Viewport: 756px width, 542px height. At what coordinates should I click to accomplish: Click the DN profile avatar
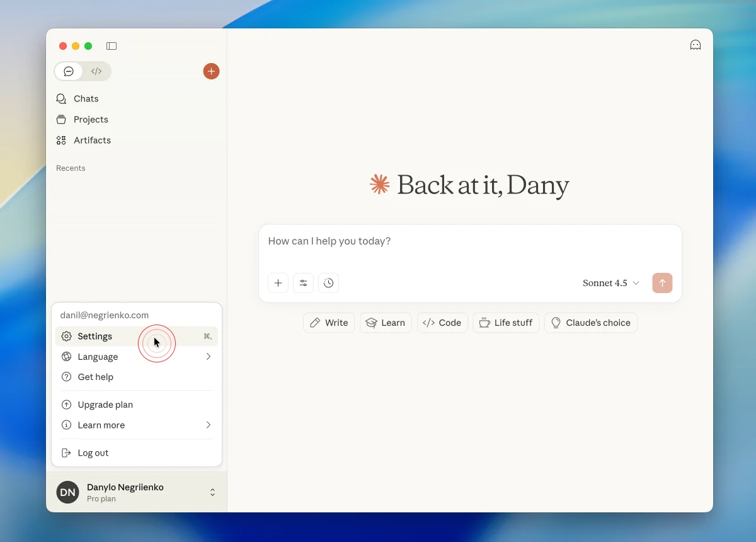pyautogui.click(x=67, y=492)
